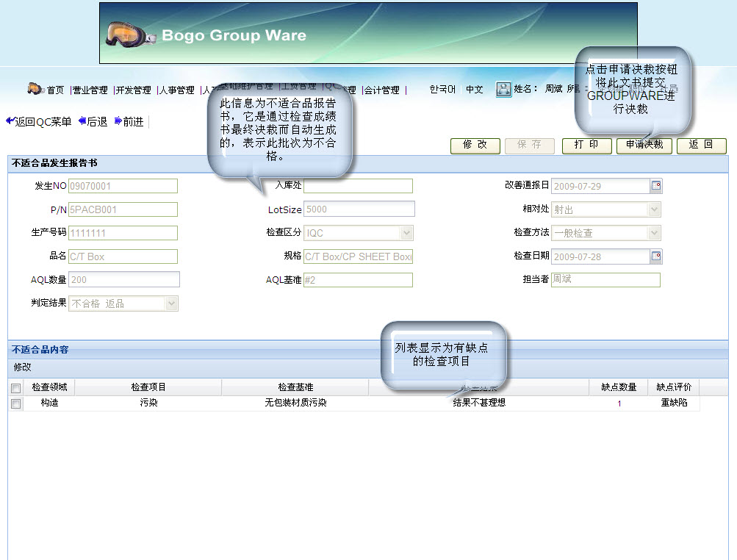Image resolution: width=737 pixels, height=560 pixels.
Task: Open the calendar picker for 检查日期
Action: click(656, 256)
